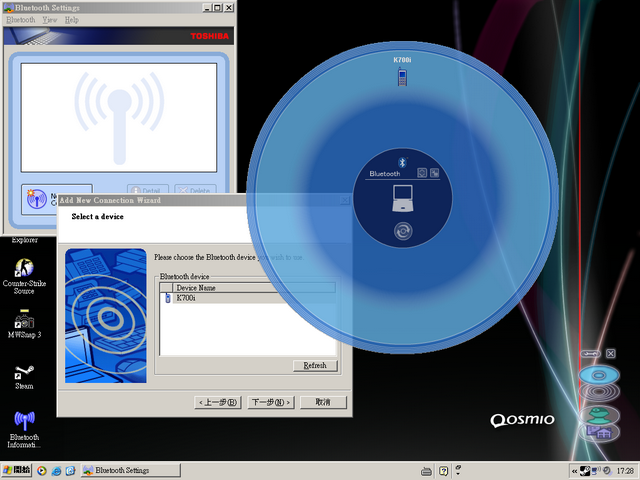
Task: Expand hidden tray icons chevron
Action: coord(574,471)
